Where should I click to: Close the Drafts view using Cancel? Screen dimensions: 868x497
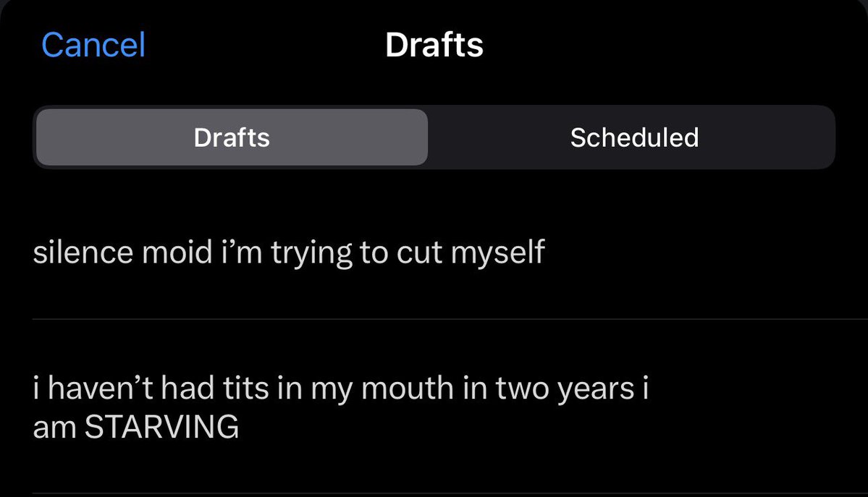coord(93,45)
